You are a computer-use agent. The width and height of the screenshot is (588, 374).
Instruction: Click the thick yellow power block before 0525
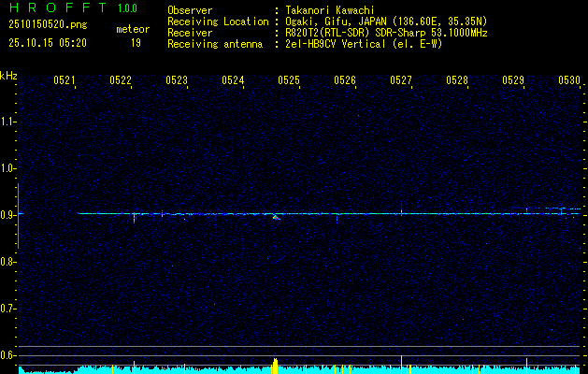click(276, 366)
